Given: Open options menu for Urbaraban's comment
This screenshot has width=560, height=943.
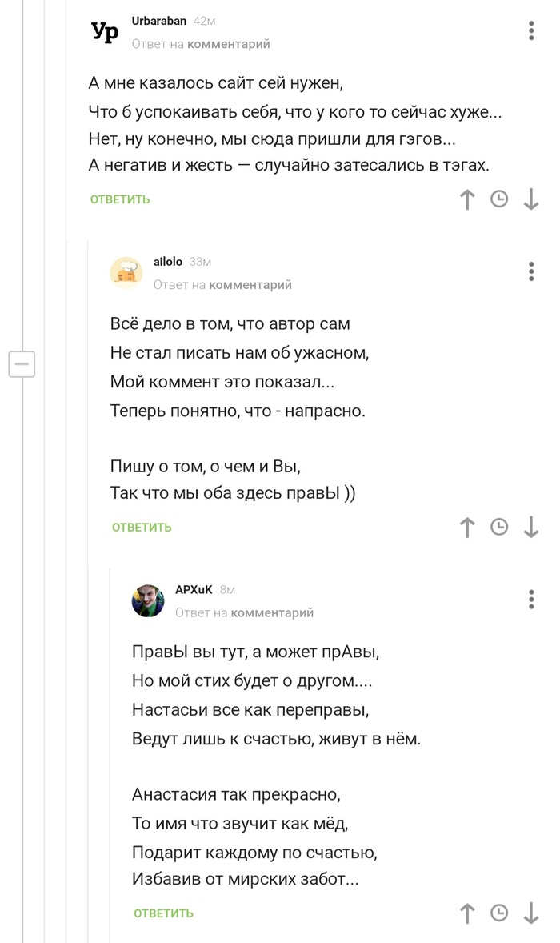Looking at the screenshot, I should click(x=531, y=31).
